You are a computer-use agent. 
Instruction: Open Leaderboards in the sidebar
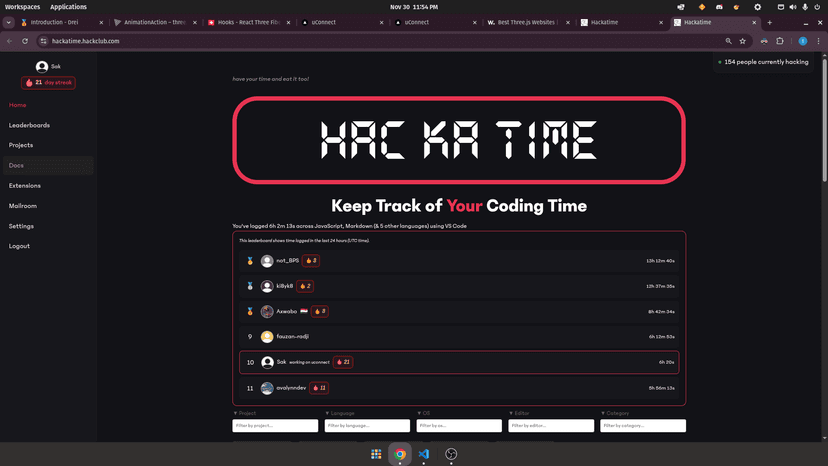tap(29, 125)
